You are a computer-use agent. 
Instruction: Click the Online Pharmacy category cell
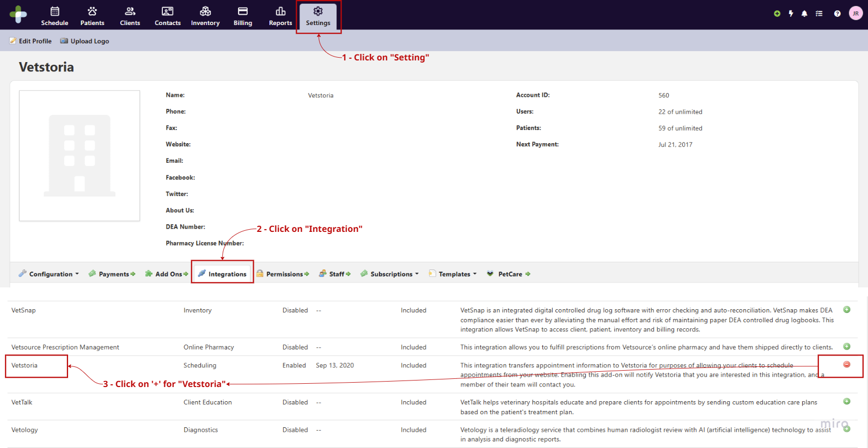[209, 347]
